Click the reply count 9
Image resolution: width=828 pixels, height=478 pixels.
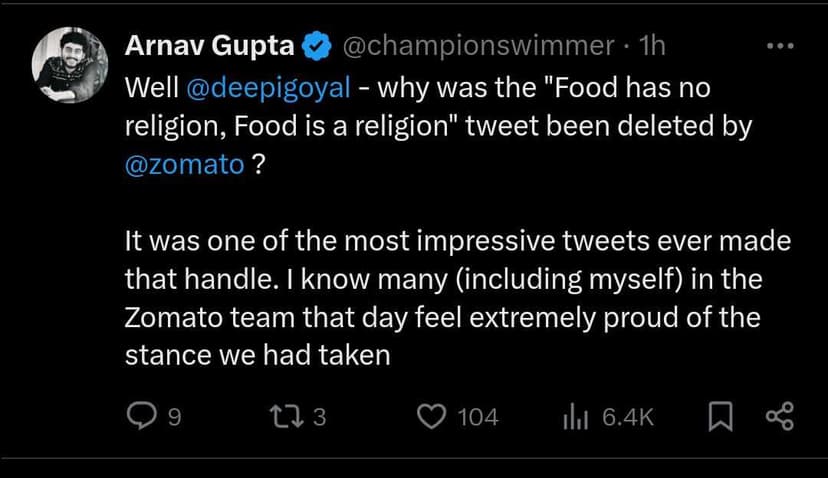(x=173, y=417)
